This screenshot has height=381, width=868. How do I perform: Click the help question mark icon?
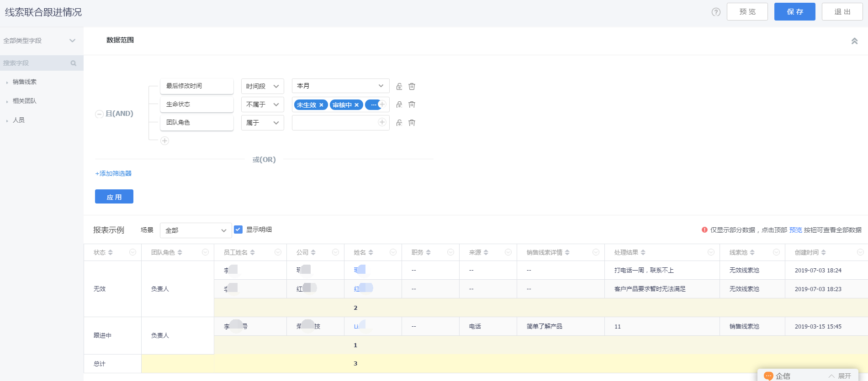(716, 12)
